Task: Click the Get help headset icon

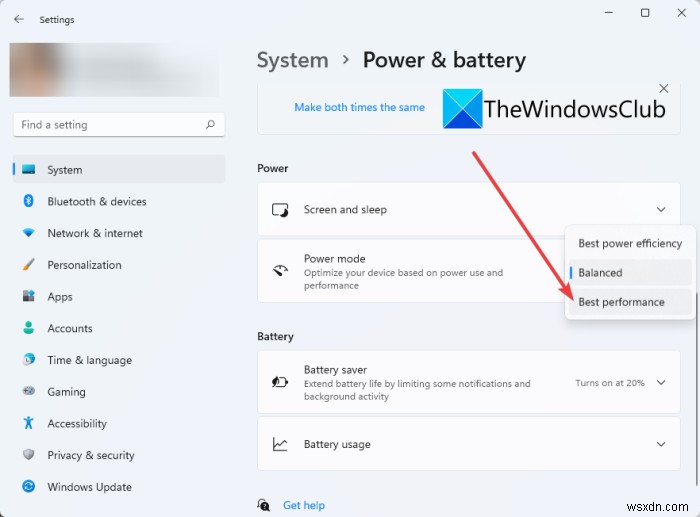Action: point(264,505)
